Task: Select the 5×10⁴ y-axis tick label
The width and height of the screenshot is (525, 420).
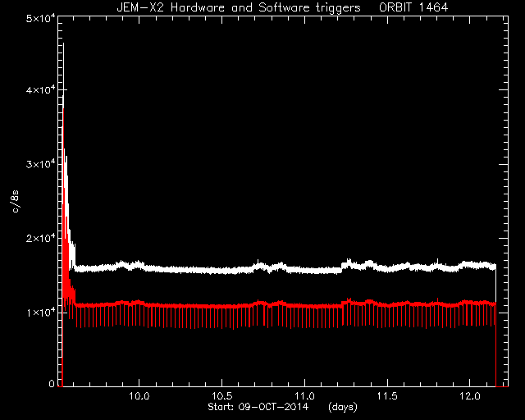Action: (x=39, y=18)
